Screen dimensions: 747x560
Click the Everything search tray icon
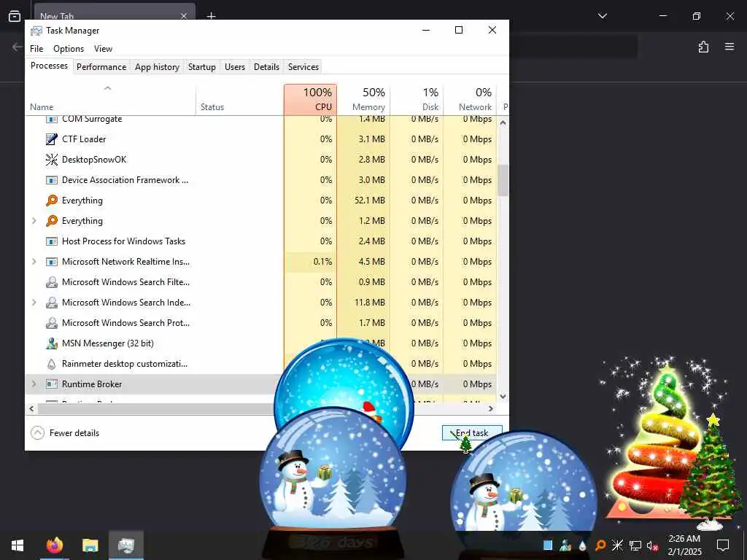pos(600,545)
